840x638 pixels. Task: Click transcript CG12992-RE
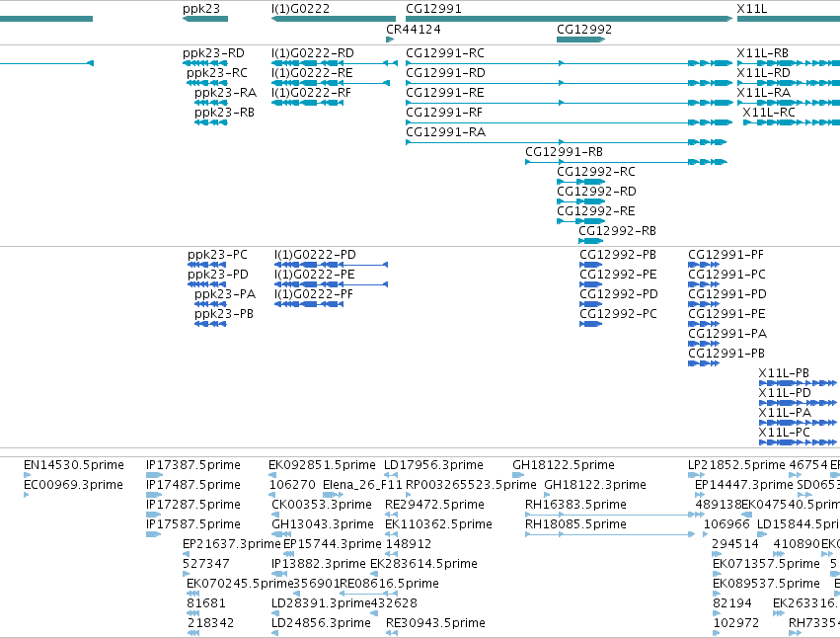pyautogui.click(x=596, y=211)
